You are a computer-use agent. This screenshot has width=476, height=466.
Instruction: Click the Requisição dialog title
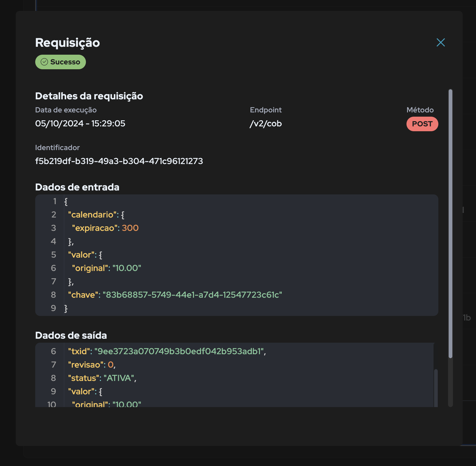[x=67, y=43]
